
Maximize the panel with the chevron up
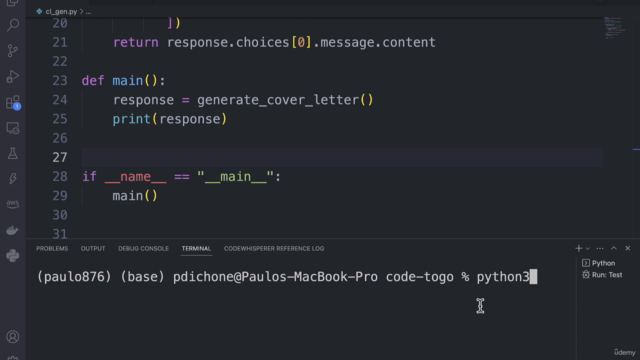[613, 248]
